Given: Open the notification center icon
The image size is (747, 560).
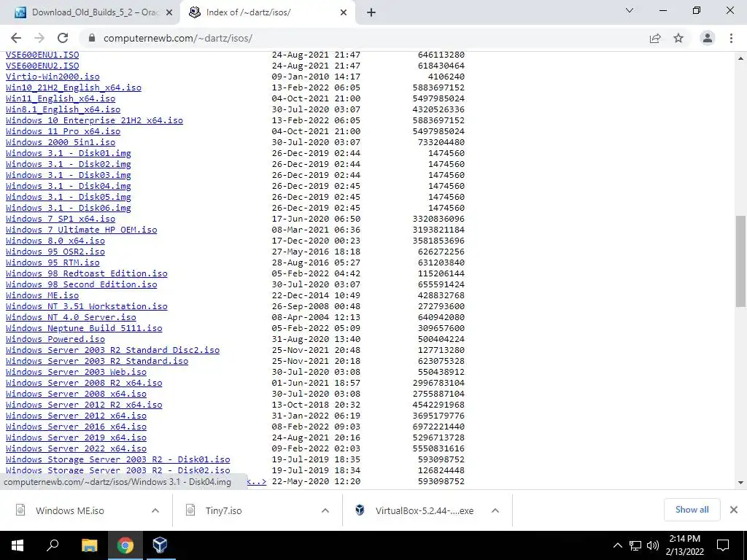Looking at the screenshot, I should [723, 545].
